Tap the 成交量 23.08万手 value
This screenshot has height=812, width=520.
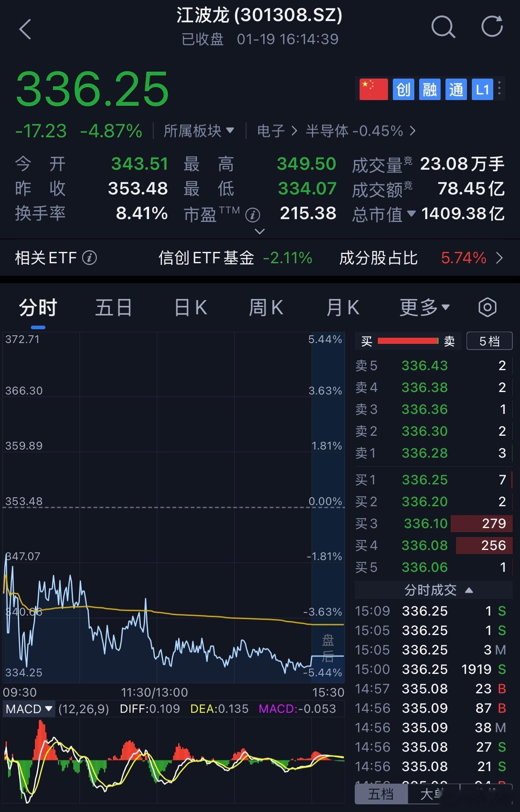462,164
